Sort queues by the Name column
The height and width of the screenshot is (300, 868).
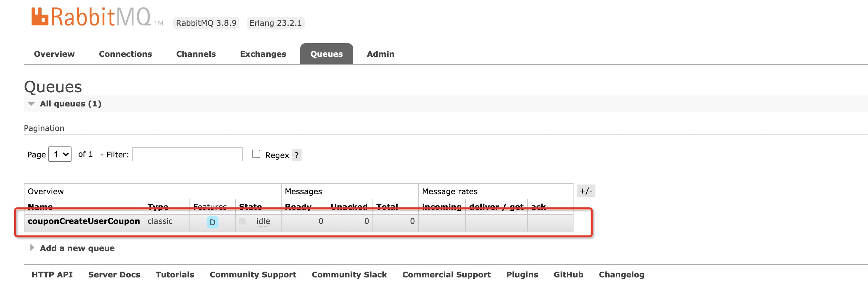coord(40,206)
